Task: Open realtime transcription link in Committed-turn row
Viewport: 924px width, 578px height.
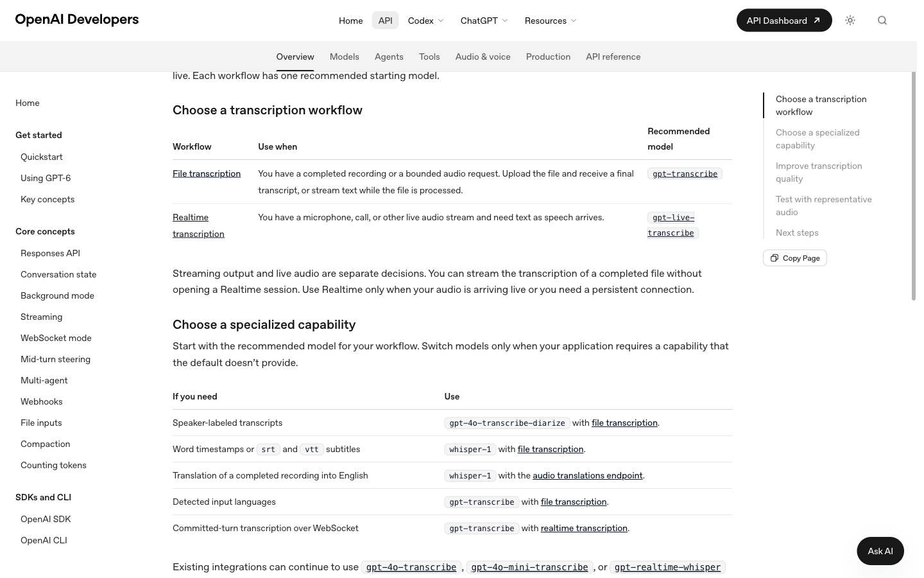Action: click(x=584, y=528)
